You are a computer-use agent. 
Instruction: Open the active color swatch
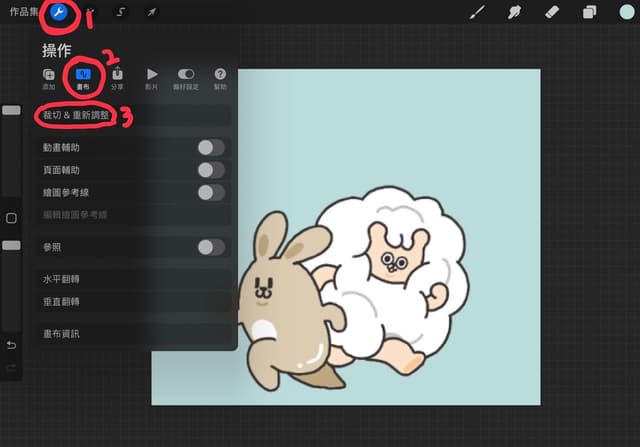[x=625, y=12]
